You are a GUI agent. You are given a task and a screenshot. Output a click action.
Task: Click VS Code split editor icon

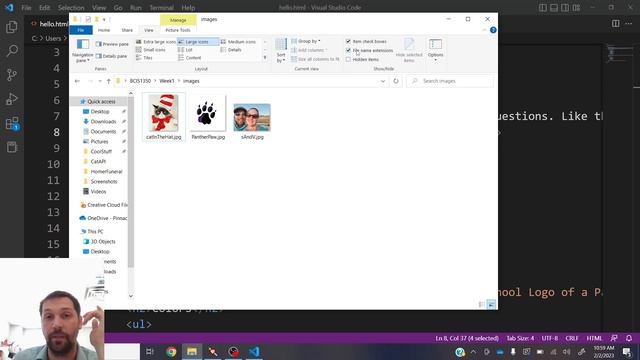pos(616,24)
